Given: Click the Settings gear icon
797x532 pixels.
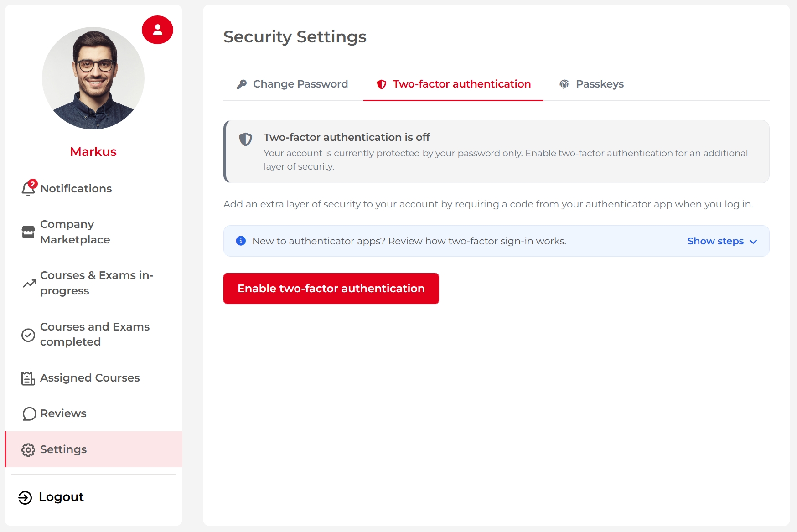Looking at the screenshot, I should (x=28, y=450).
